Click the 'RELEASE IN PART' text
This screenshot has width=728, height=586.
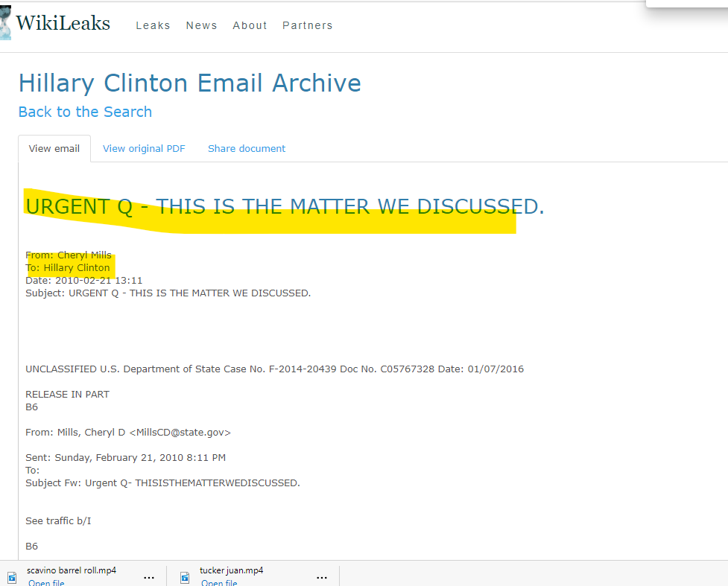pos(67,395)
